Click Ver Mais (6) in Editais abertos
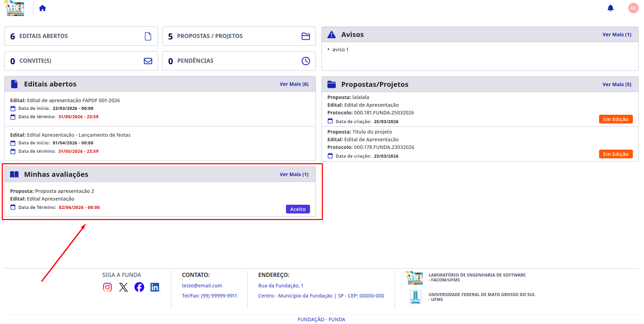The height and width of the screenshot is (324, 644). 294,84
